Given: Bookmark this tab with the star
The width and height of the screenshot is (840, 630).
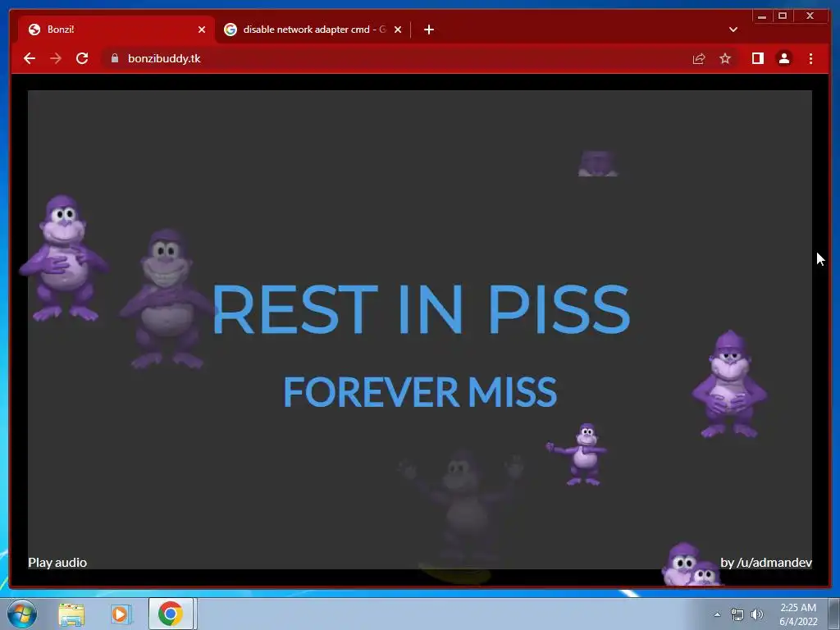Looking at the screenshot, I should tap(725, 58).
